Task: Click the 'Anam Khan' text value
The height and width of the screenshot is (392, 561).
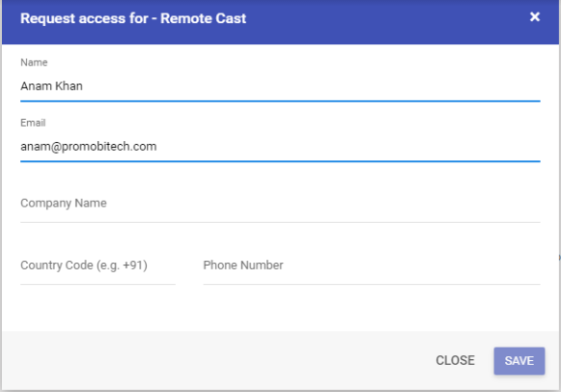Action: pos(51,86)
